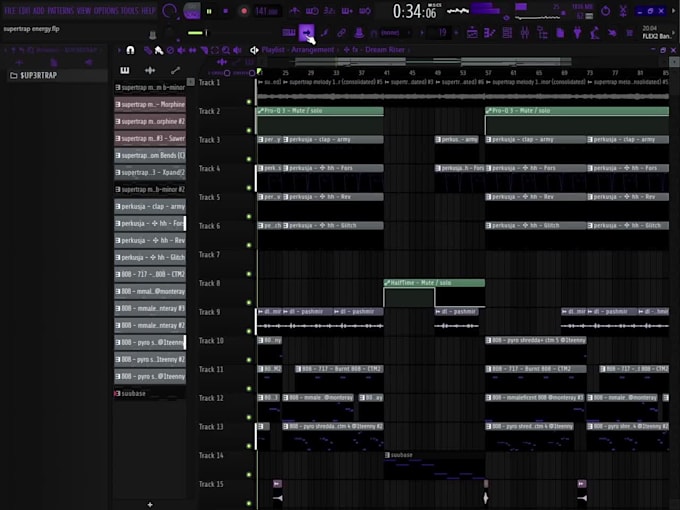Click the Playlist - Arrangement breadcrumb
The image size is (680, 510).
pyautogui.click(x=298, y=50)
